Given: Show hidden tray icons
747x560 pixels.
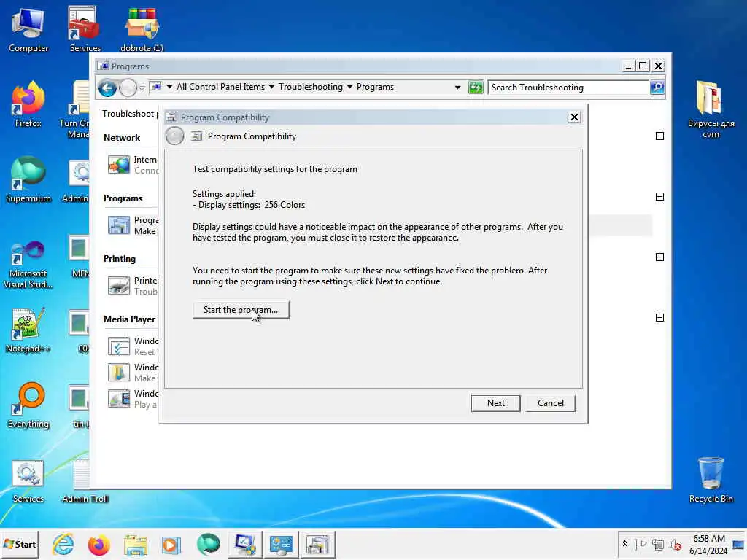Looking at the screenshot, I should pyautogui.click(x=624, y=544).
